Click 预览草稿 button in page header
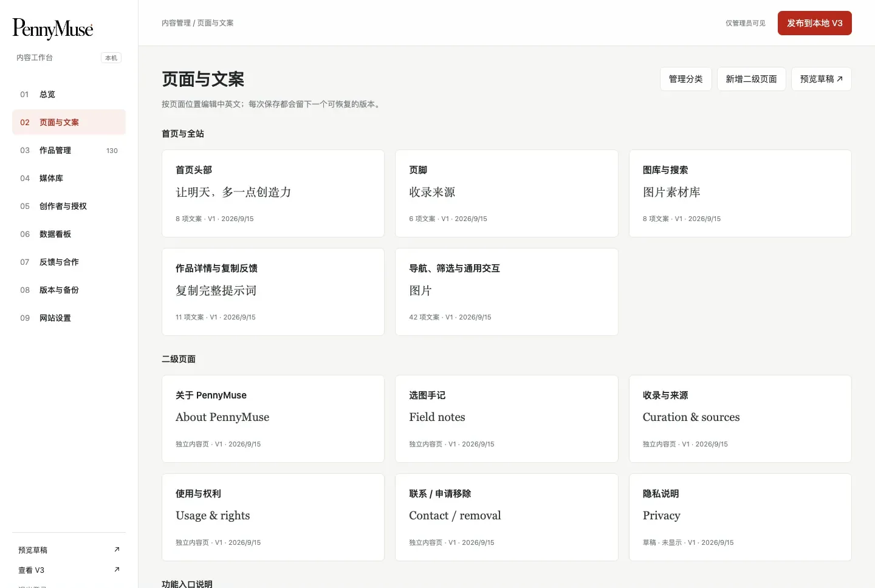 point(821,79)
